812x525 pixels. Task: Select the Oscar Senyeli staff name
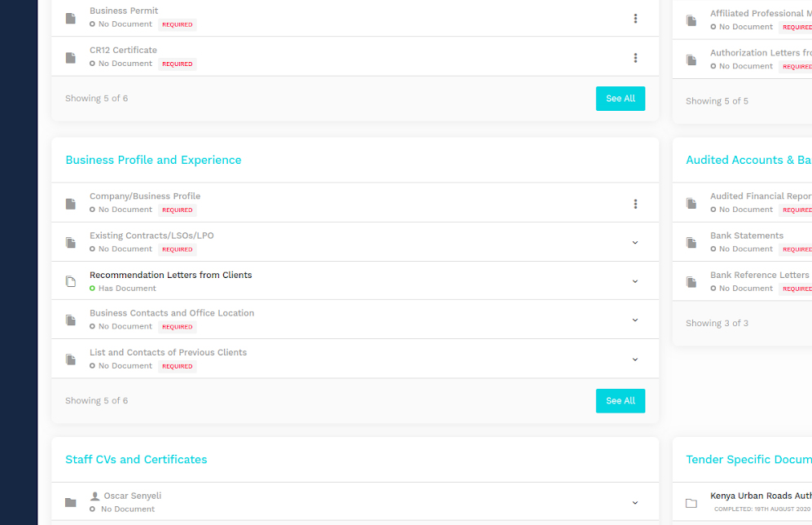(x=133, y=496)
